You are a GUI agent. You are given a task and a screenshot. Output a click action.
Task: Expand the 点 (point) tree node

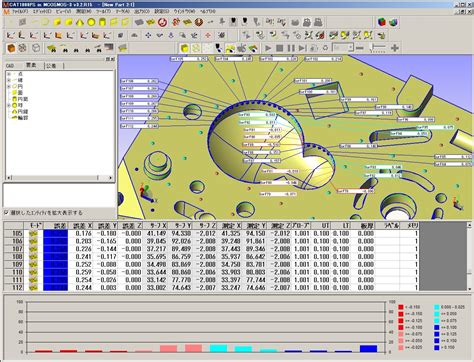tap(9, 74)
